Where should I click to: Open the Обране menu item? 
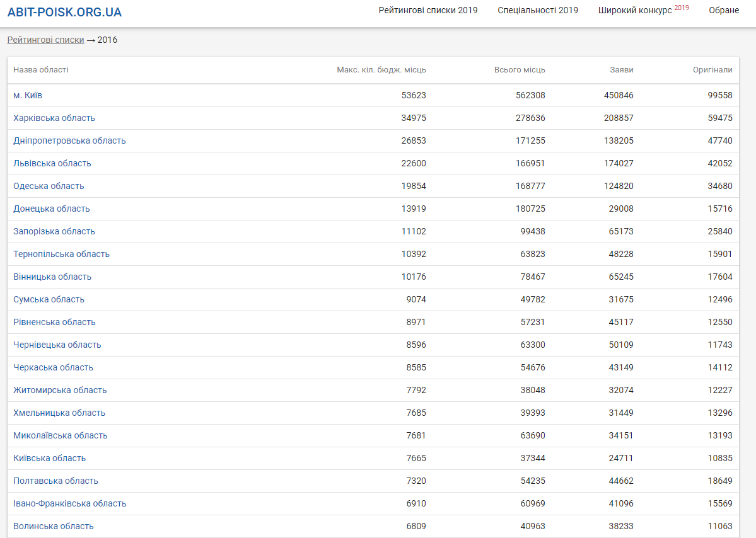pyautogui.click(x=724, y=10)
